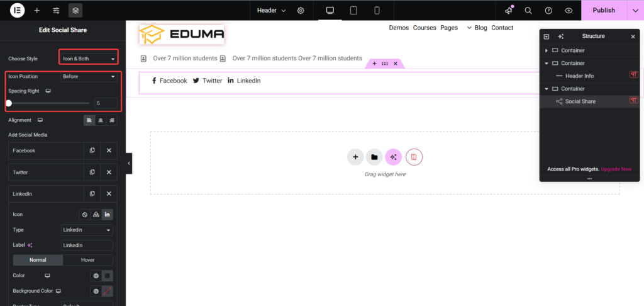Switch to tablet responsive view

point(353,10)
